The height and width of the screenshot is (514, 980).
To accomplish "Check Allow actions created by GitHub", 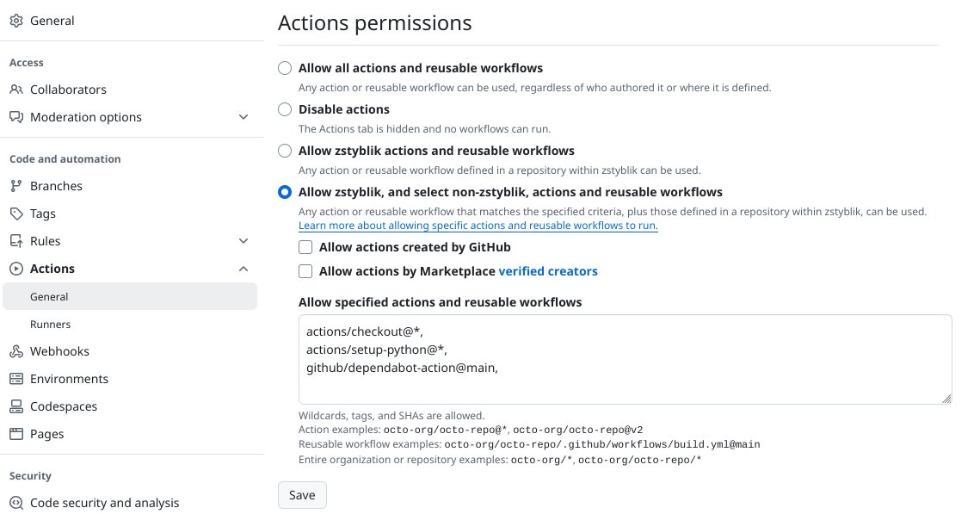I will click(x=305, y=247).
